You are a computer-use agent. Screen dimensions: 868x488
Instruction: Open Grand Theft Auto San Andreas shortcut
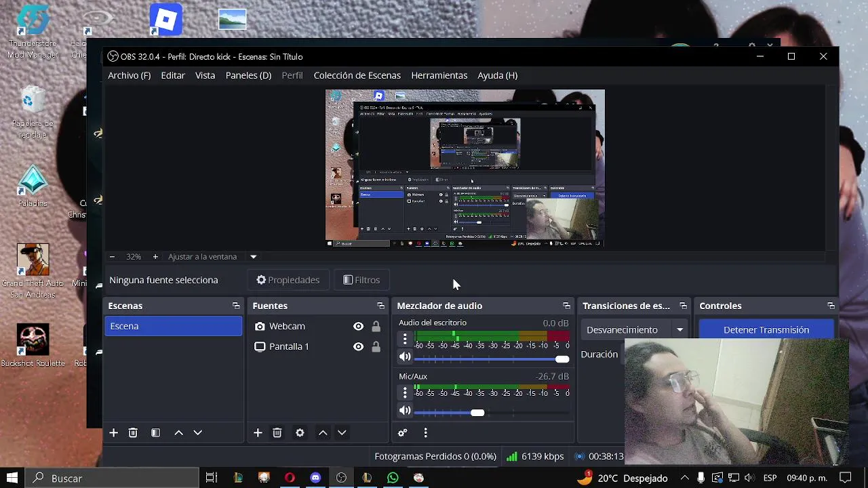pyautogui.click(x=33, y=271)
